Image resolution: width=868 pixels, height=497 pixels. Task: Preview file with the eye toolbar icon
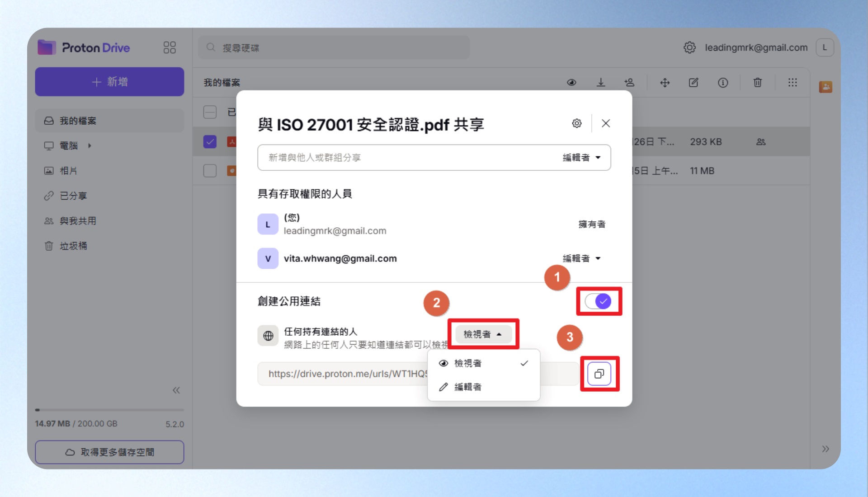pyautogui.click(x=571, y=83)
